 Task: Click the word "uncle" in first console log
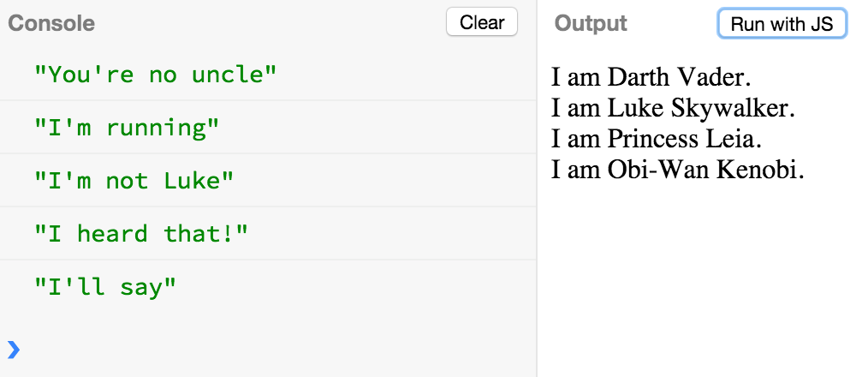pos(234,74)
